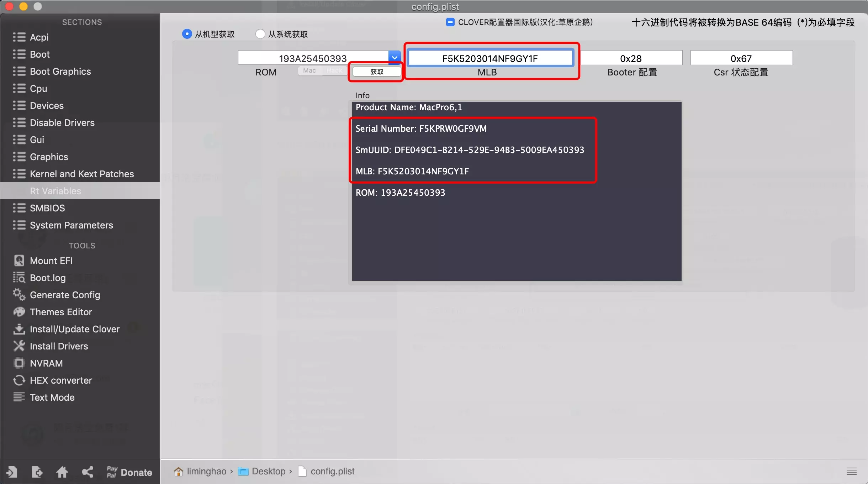
Task: Open the NVRAM tool
Action: 46,363
